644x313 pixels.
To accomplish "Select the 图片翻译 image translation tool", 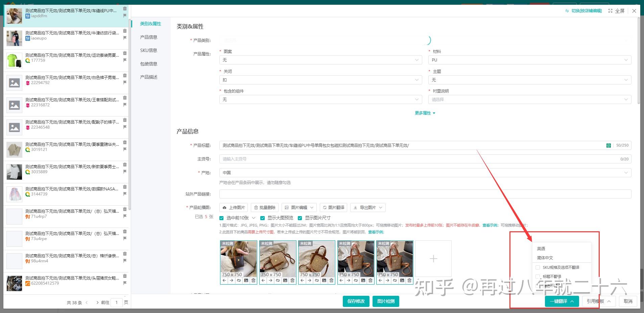I will pyautogui.click(x=333, y=207).
